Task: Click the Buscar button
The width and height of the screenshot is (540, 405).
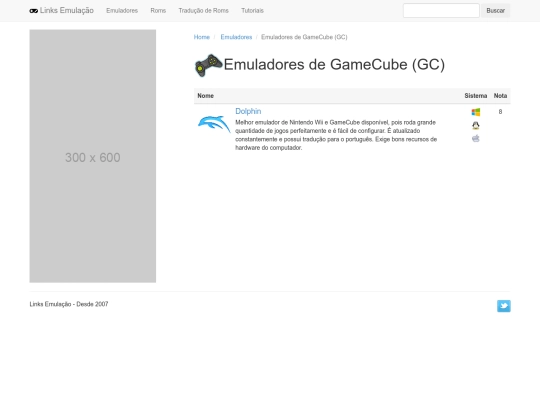Action: (496, 11)
